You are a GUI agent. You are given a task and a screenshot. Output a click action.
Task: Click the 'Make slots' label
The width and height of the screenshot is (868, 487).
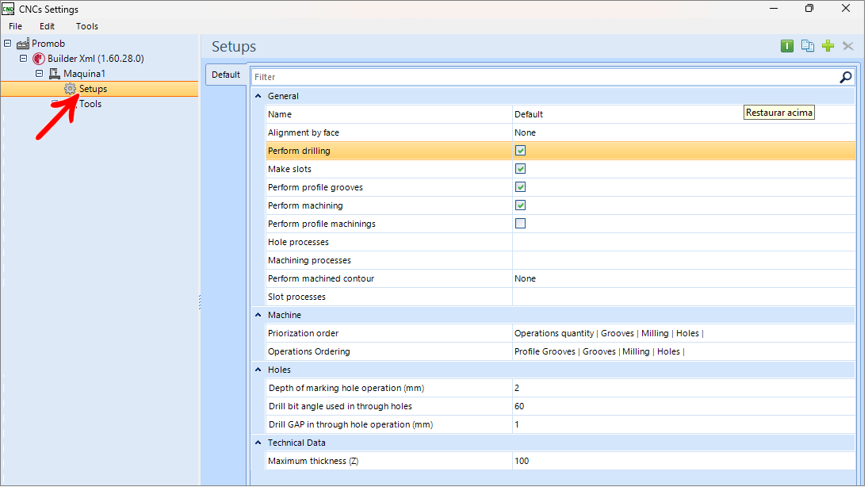tap(289, 169)
